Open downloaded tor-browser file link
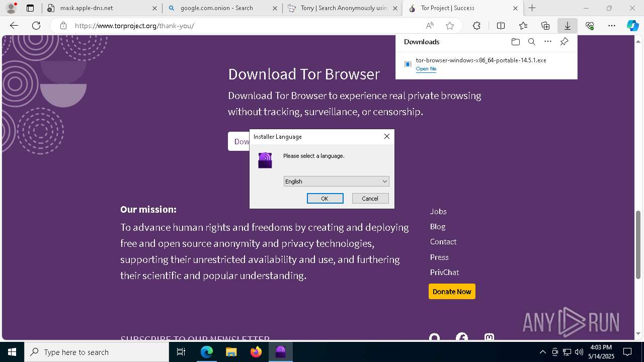 point(426,69)
